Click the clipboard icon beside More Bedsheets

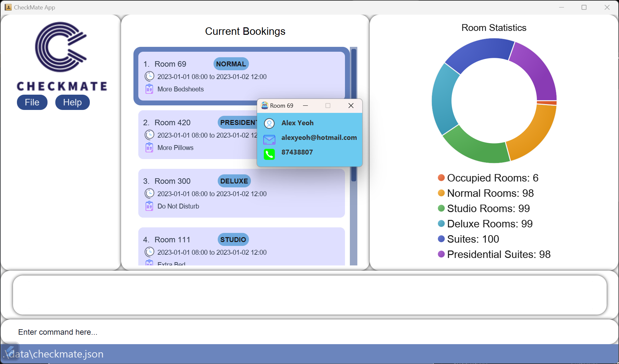click(149, 89)
